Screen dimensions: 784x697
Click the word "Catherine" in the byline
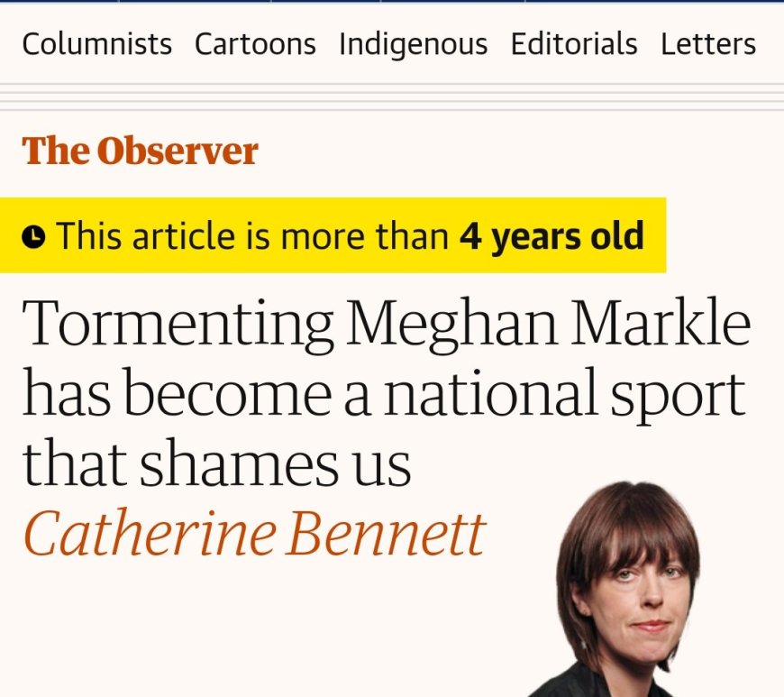[x=149, y=534]
